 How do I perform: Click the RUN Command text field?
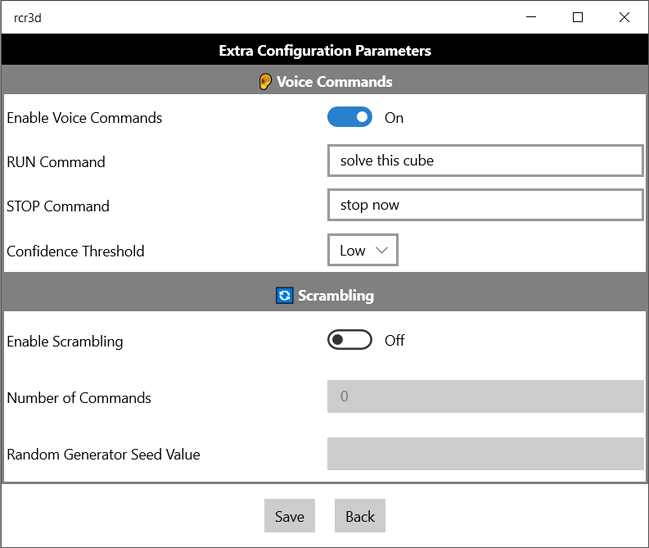[x=485, y=161]
